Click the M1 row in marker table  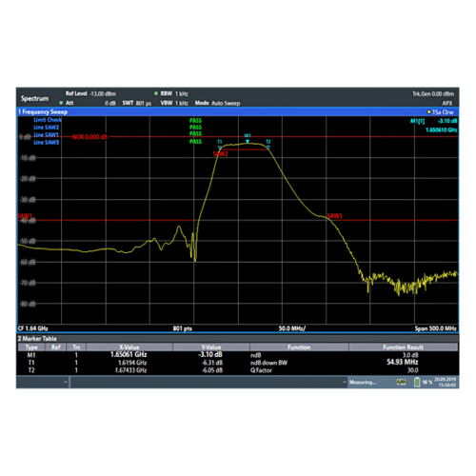pyautogui.click(x=238, y=355)
